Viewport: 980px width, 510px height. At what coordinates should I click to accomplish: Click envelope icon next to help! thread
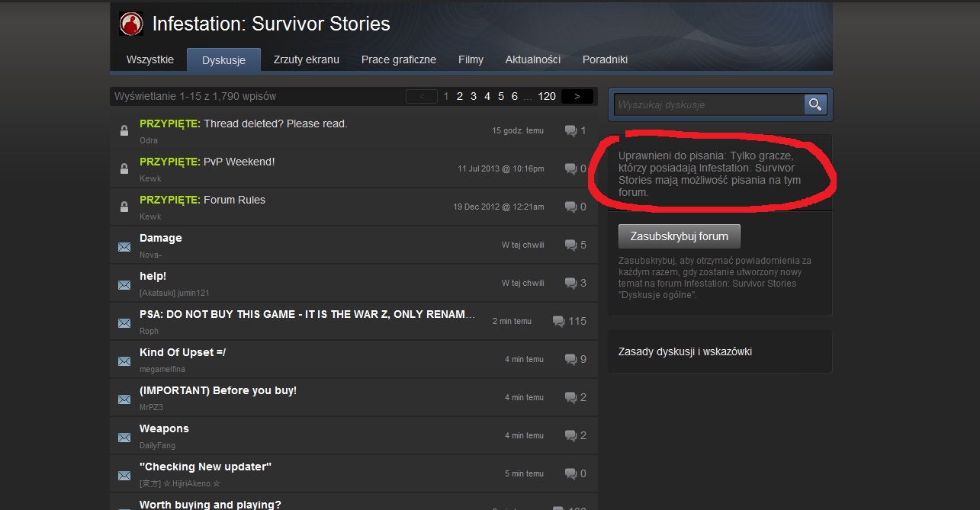pyautogui.click(x=124, y=284)
